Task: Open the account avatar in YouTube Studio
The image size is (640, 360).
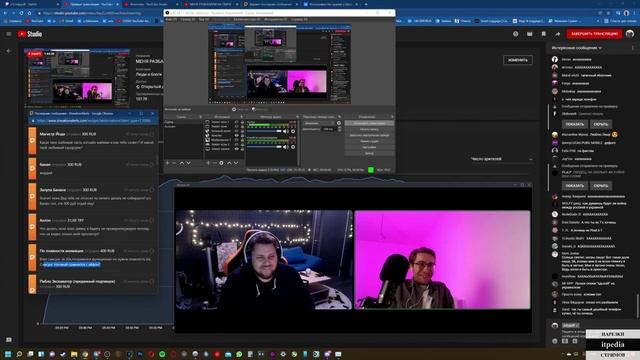Action: pyautogui.click(x=630, y=34)
